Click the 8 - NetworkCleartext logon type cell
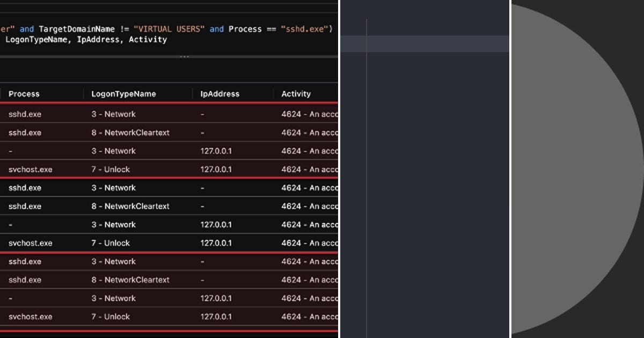This screenshot has width=644, height=338. [x=129, y=133]
